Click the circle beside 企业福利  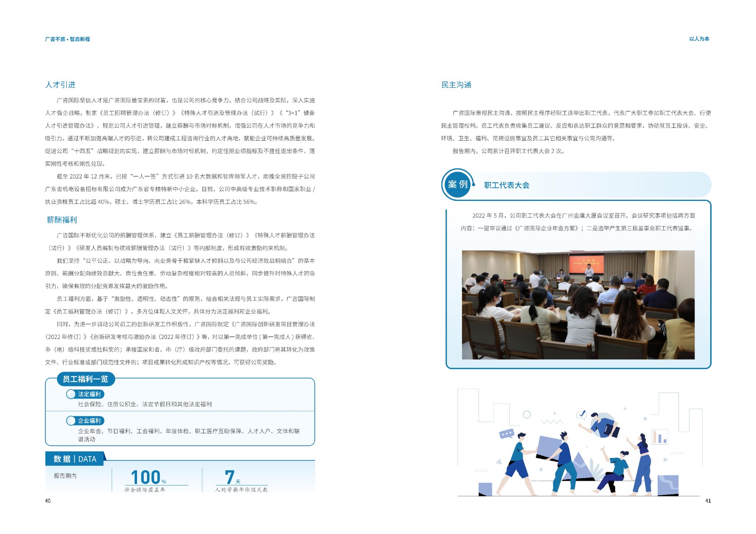71,421
